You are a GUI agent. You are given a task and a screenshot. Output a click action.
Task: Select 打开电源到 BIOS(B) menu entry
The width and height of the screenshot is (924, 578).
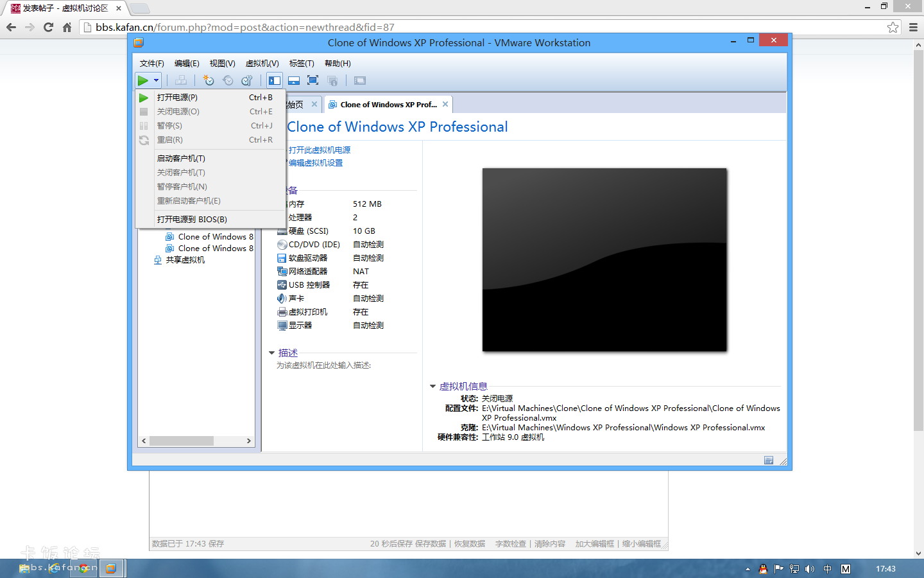(210, 220)
